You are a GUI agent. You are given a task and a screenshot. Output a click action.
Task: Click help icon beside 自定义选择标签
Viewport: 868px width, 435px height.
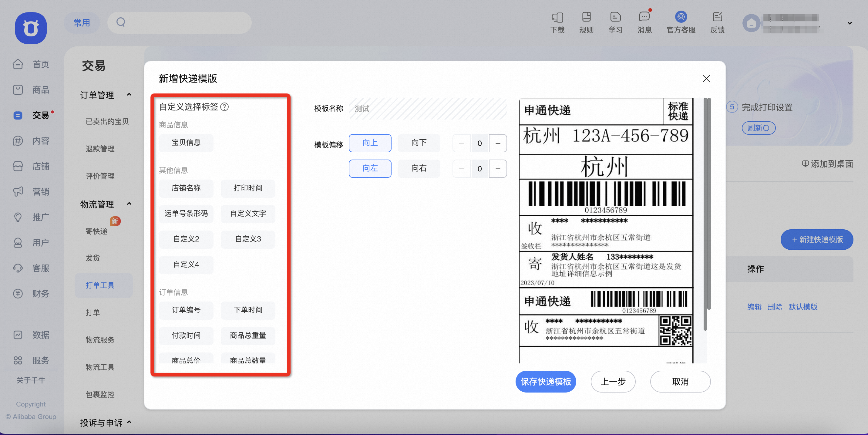(x=224, y=107)
